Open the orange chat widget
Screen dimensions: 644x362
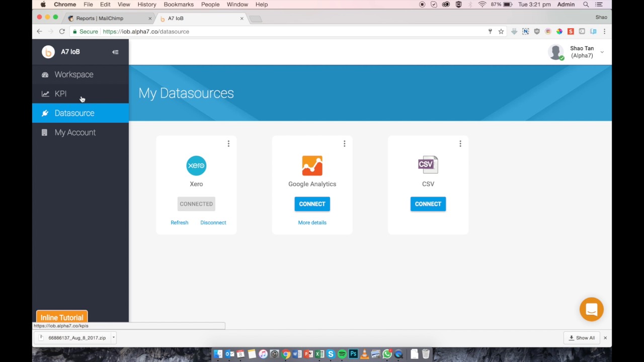coord(592,309)
